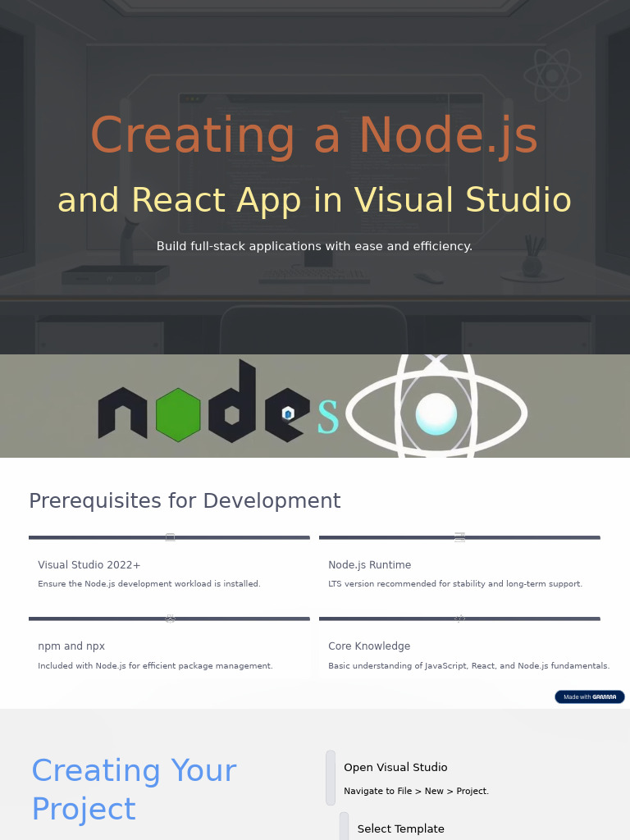Click 'Ensure the Node.js development workload is installed' text

pyautogui.click(x=149, y=583)
